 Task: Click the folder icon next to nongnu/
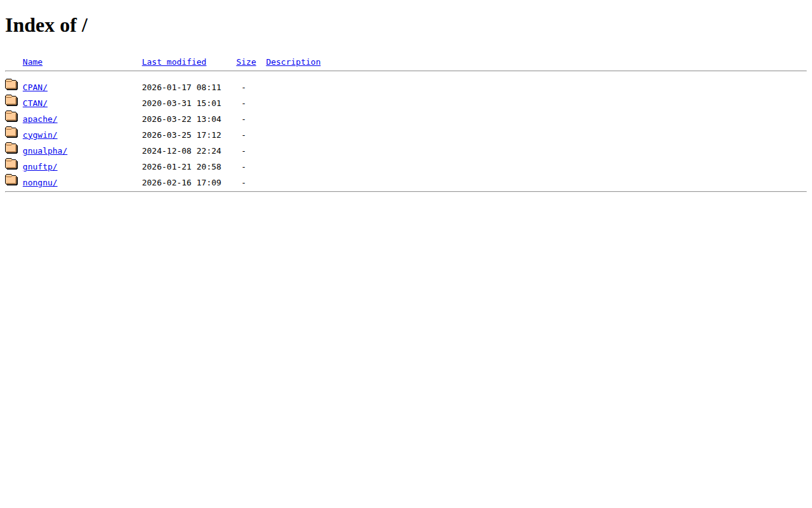[x=11, y=180]
